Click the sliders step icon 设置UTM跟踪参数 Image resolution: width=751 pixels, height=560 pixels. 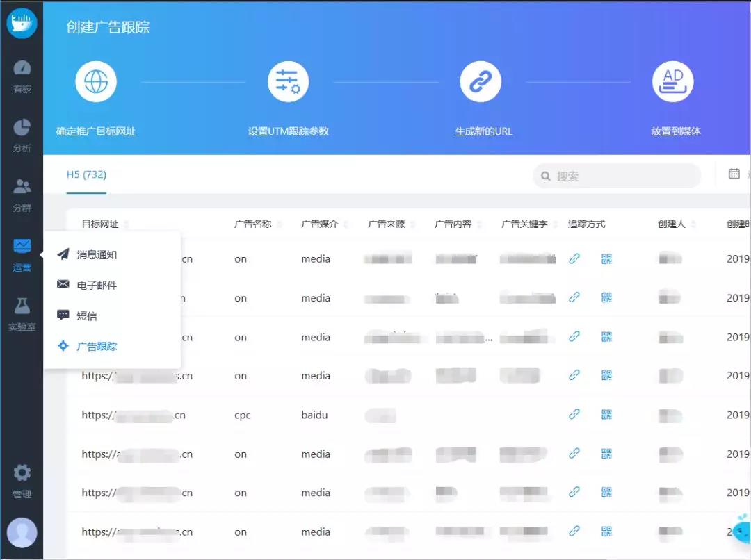[288, 81]
